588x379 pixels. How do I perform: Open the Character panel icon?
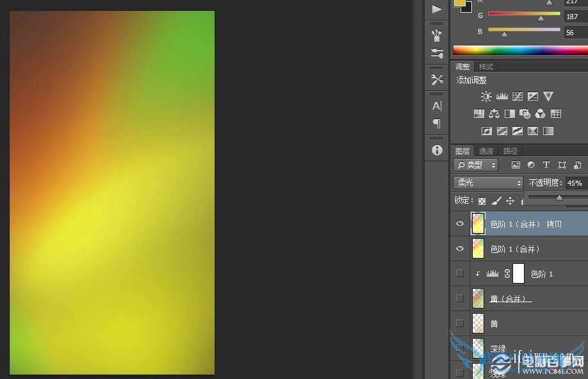click(x=437, y=106)
